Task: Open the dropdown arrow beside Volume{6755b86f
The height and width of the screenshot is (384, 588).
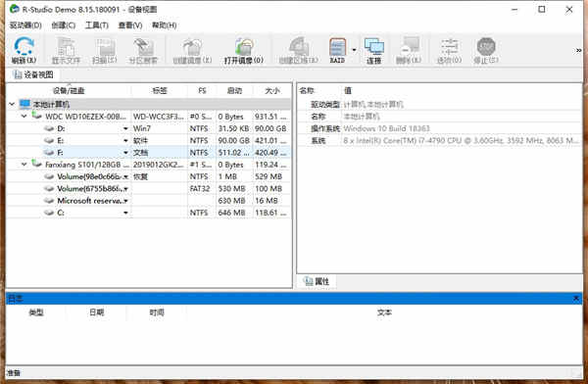Action: 125,189
